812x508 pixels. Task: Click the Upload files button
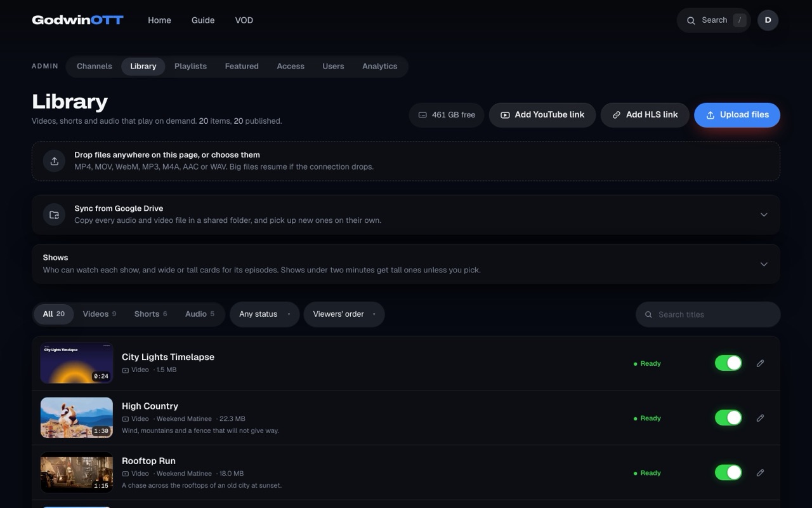pos(737,115)
